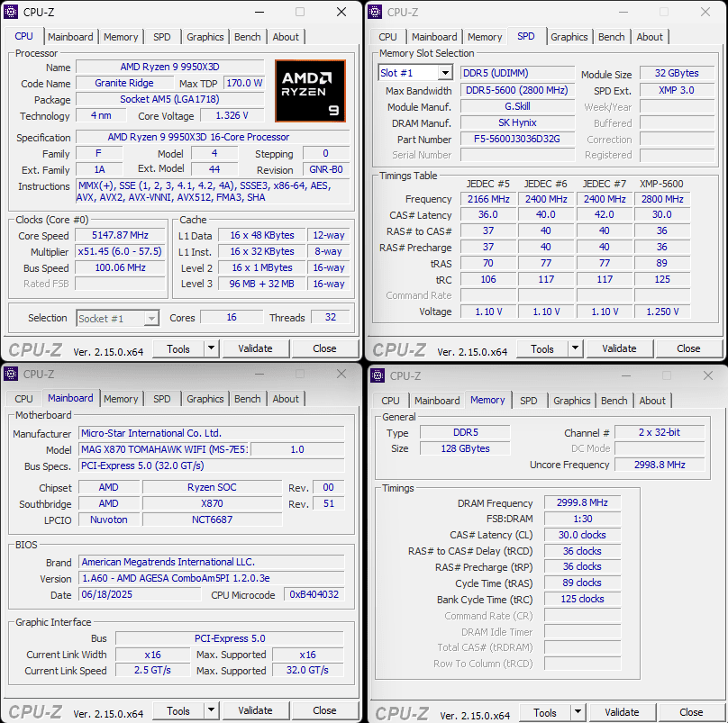Click the Core Voltage value 1.326 V
728x723 pixels.
click(232, 115)
